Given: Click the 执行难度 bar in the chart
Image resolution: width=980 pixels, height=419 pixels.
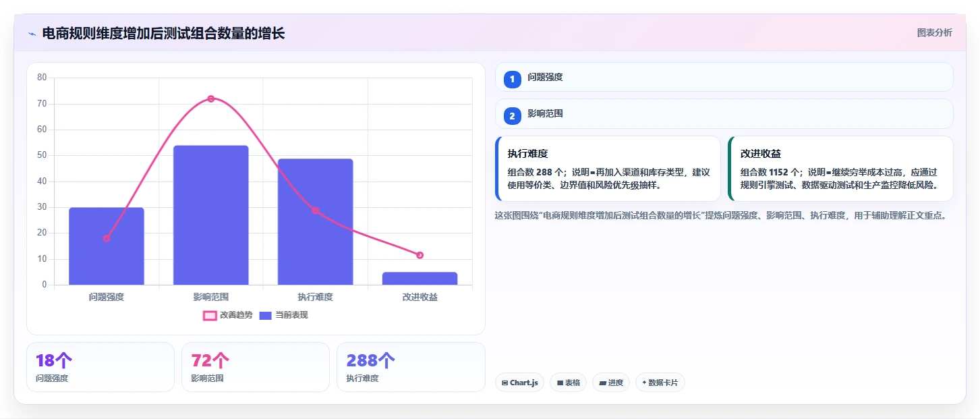Looking at the screenshot, I should click(x=316, y=222).
